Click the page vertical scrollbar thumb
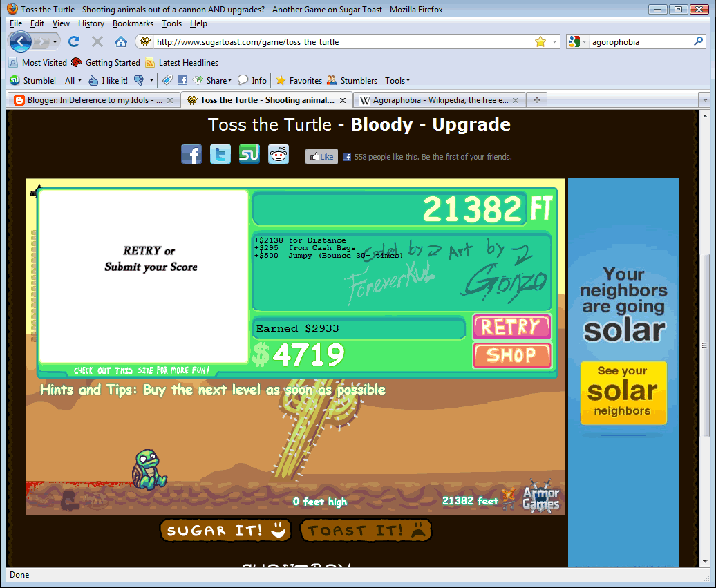 point(704,345)
